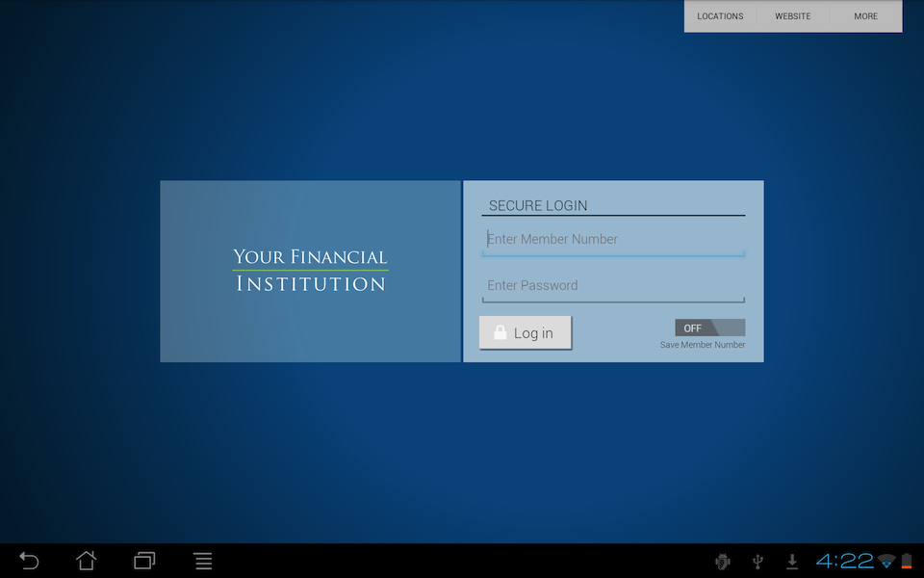Click the Enter Password field
924x578 pixels.
(613, 285)
